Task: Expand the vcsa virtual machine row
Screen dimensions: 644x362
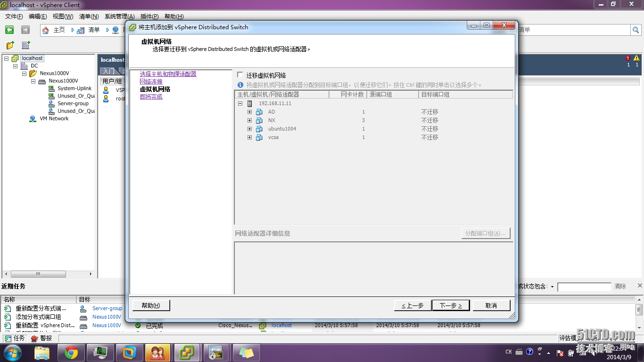Action: (x=249, y=137)
